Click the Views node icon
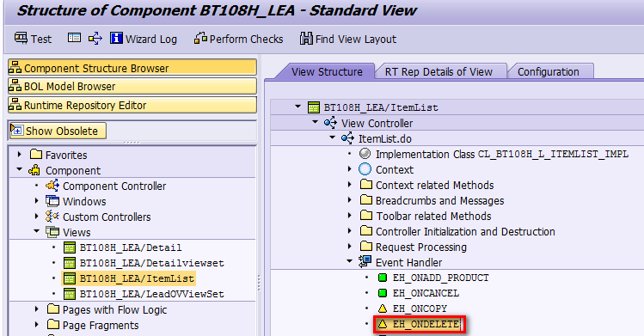The height and width of the screenshot is (336, 644). (52, 232)
